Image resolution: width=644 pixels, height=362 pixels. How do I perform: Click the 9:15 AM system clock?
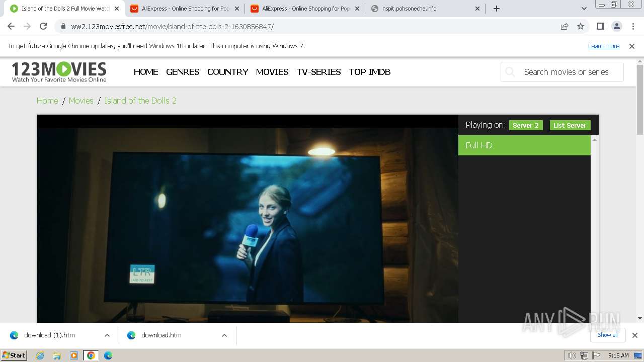618,355
